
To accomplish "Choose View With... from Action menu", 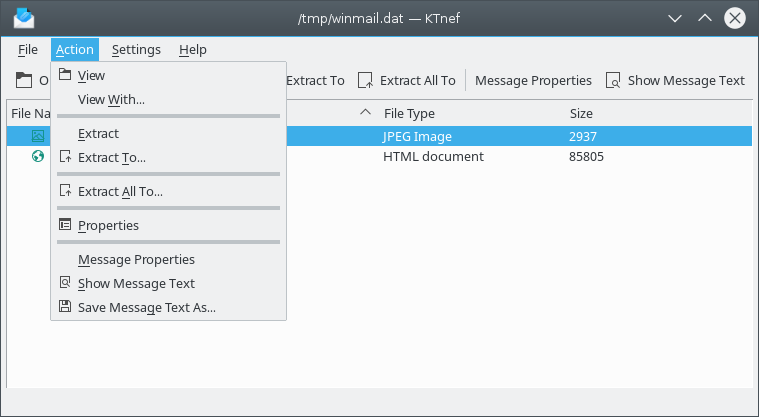I will tap(111, 99).
